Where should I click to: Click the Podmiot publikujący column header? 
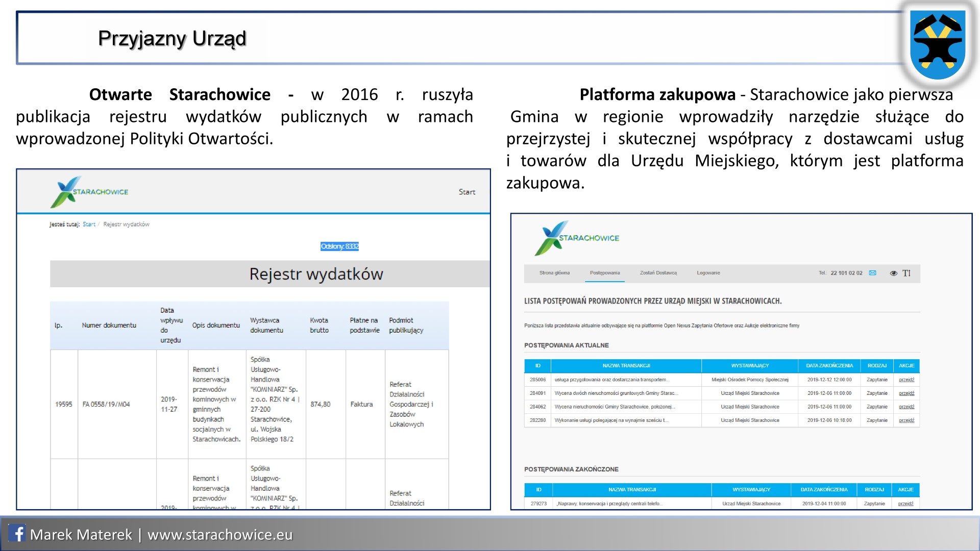(x=406, y=325)
